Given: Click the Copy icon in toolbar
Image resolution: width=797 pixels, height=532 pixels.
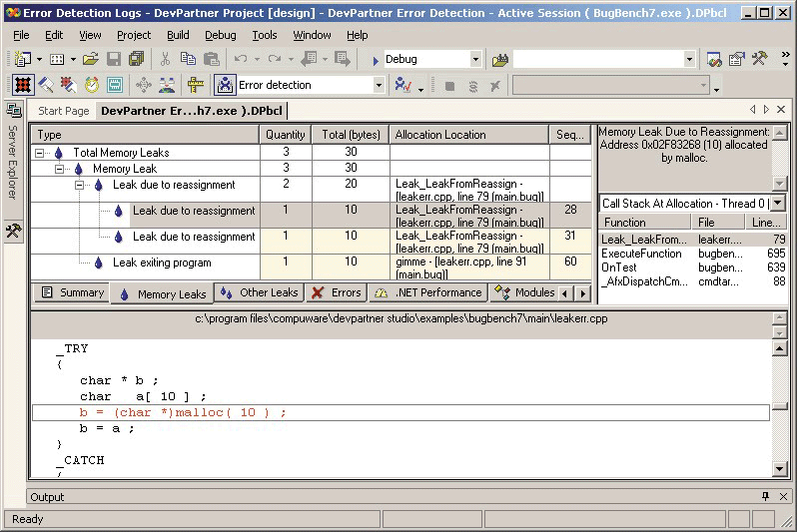Looking at the screenshot, I should click(187, 60).
